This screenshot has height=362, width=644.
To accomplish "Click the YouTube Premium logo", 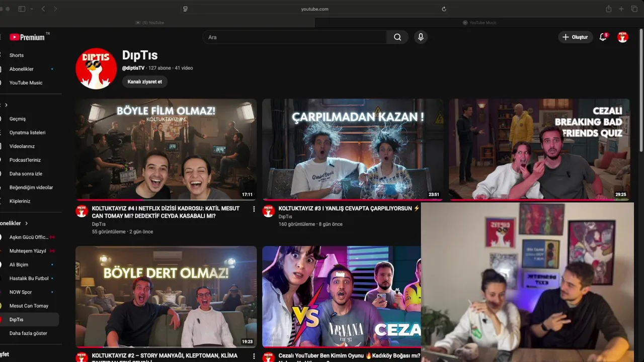I will coord(27,37).
